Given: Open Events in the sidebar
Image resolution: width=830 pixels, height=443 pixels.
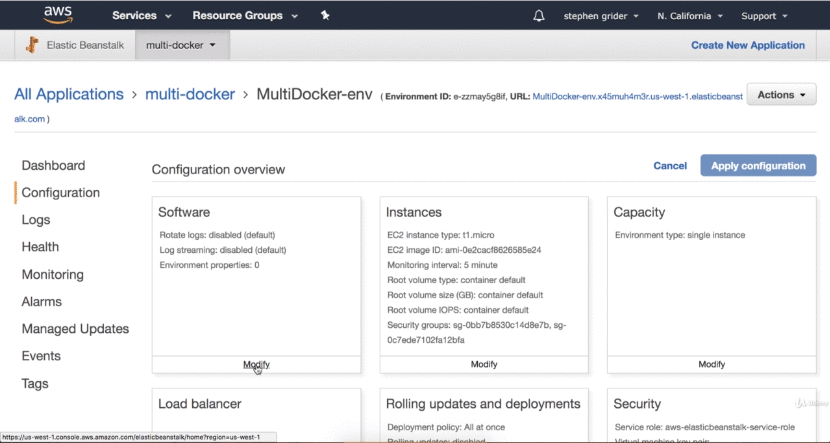Looking at the screenshot, I should (41, 356).
